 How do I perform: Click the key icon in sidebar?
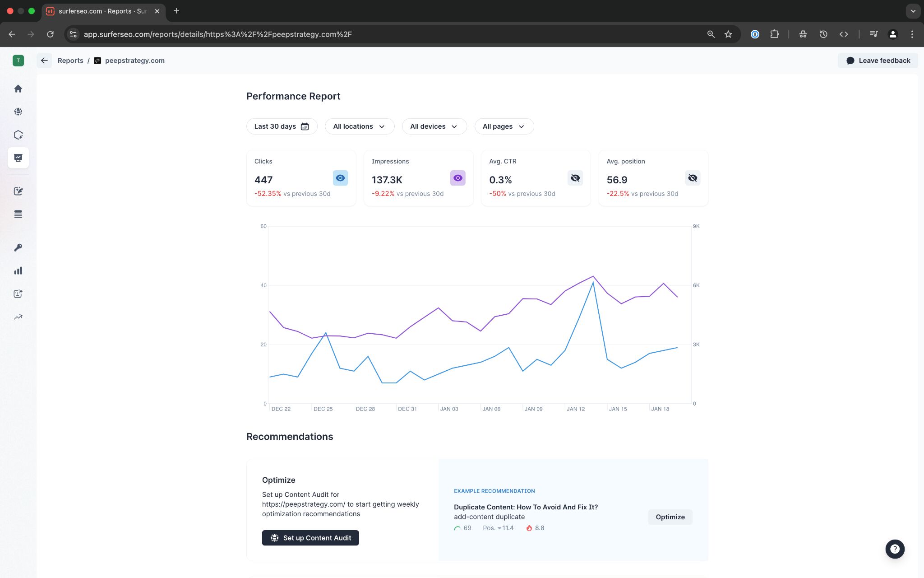(x=18, y=247)
